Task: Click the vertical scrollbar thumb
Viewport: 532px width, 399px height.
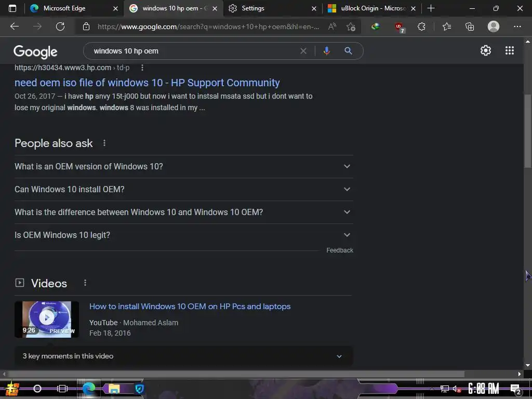Action: [528, 130]
